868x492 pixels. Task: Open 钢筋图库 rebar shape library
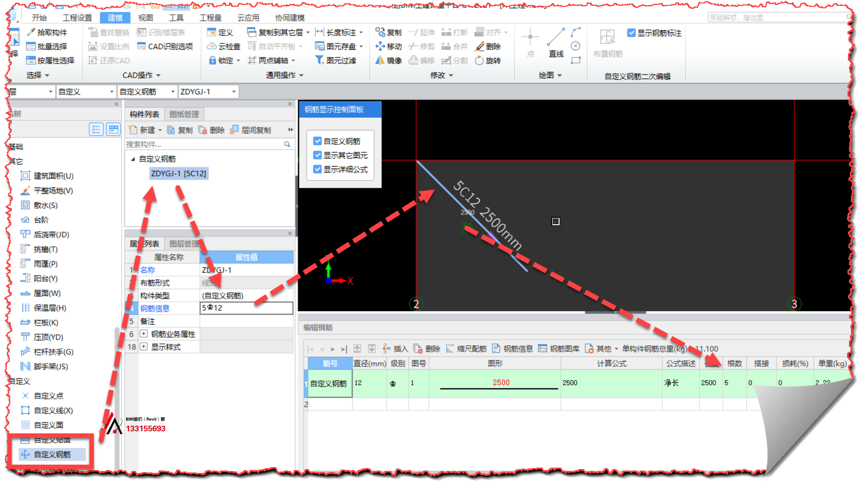(559, 349)
